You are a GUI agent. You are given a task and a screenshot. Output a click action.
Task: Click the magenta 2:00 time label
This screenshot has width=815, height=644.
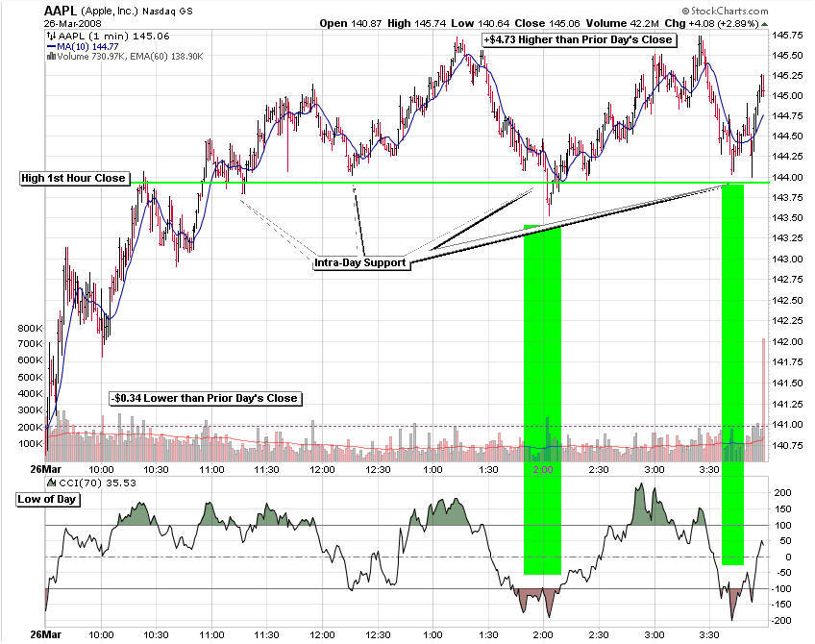point(543,469)
